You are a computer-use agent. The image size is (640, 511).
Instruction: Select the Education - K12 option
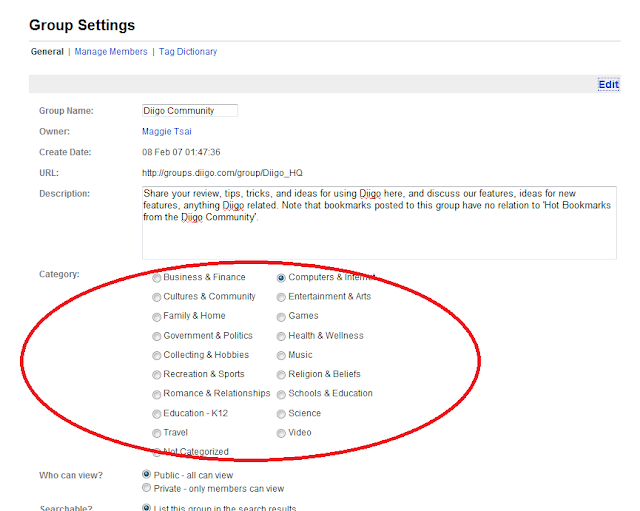(156, 414)
